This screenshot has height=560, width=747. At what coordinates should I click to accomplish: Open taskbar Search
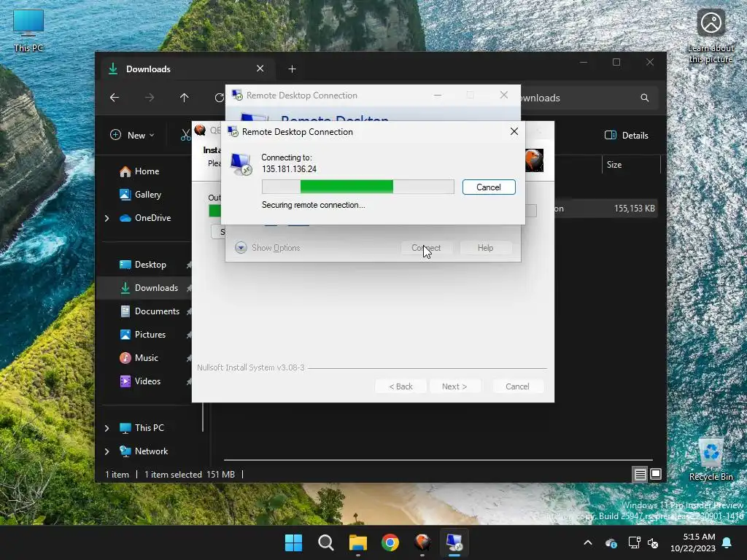pyautogui.click(x=326, y=542)
